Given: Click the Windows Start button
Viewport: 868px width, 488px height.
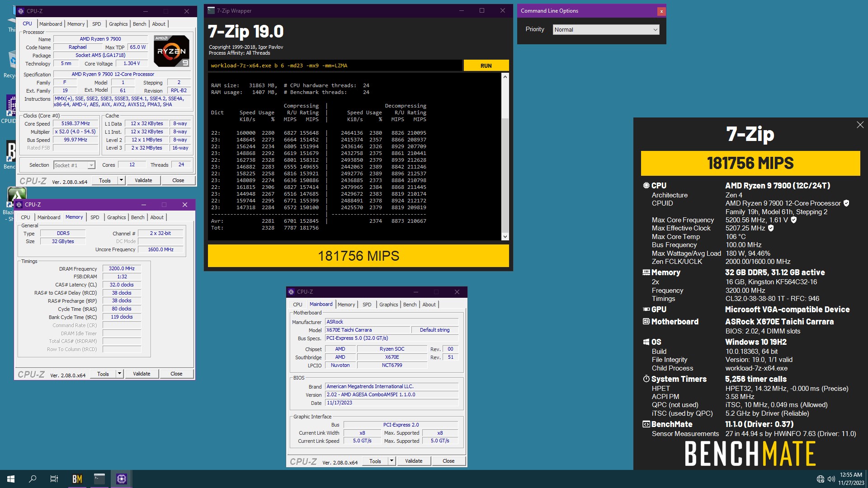Looking at the screenshot, I should coord(11,479).
